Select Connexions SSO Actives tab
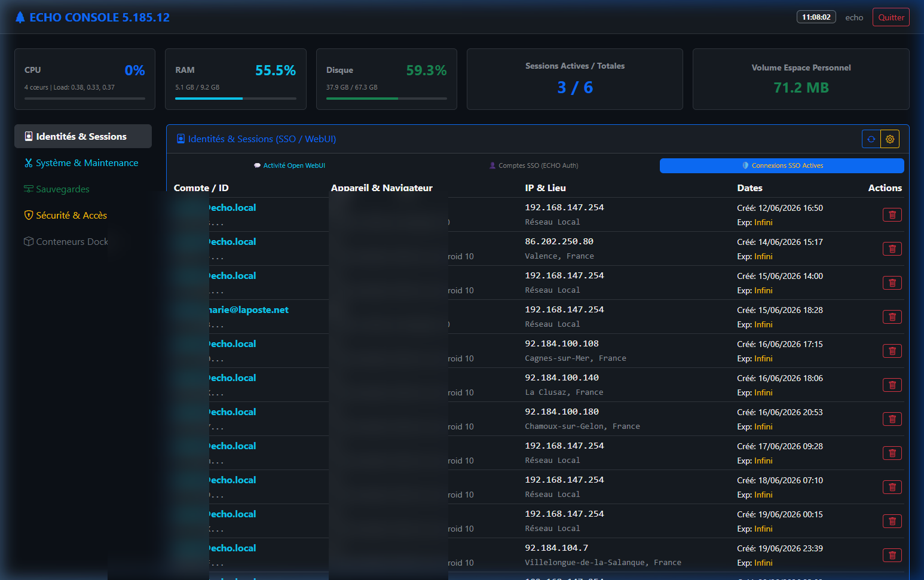Viewport: 924px width, 580px height. coord(782,165)
